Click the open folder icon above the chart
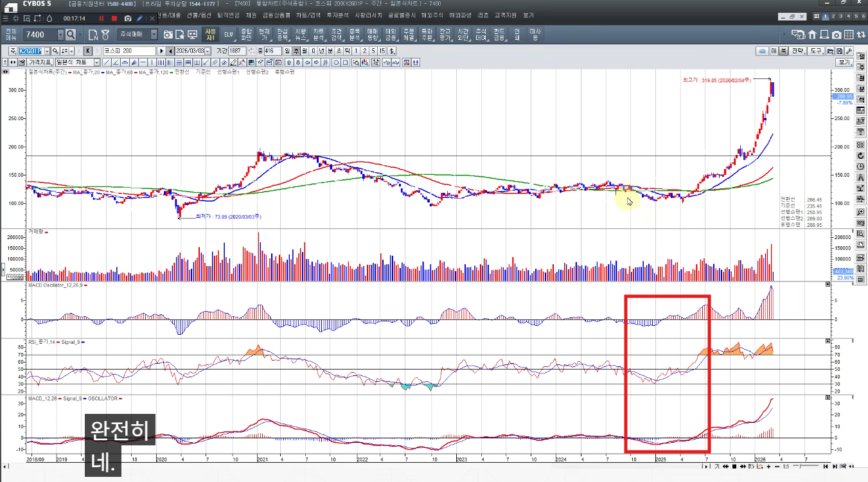Screen dimensions: 868x482 tap(830, 51)
